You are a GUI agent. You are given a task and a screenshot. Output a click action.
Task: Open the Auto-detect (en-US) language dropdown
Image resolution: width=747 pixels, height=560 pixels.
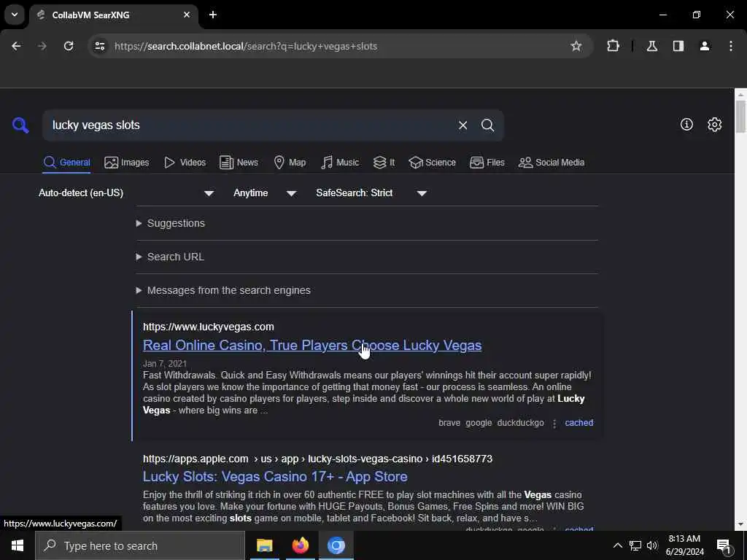(126, 192)
